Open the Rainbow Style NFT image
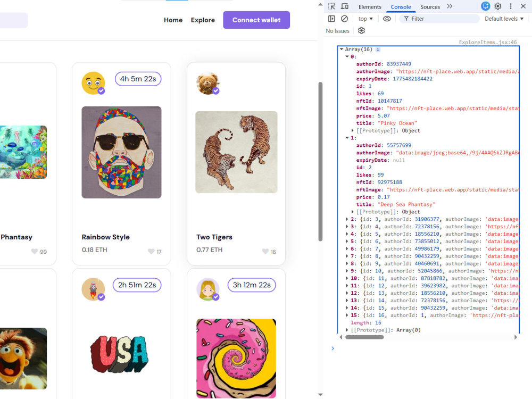532x399 pixels. 121,152
